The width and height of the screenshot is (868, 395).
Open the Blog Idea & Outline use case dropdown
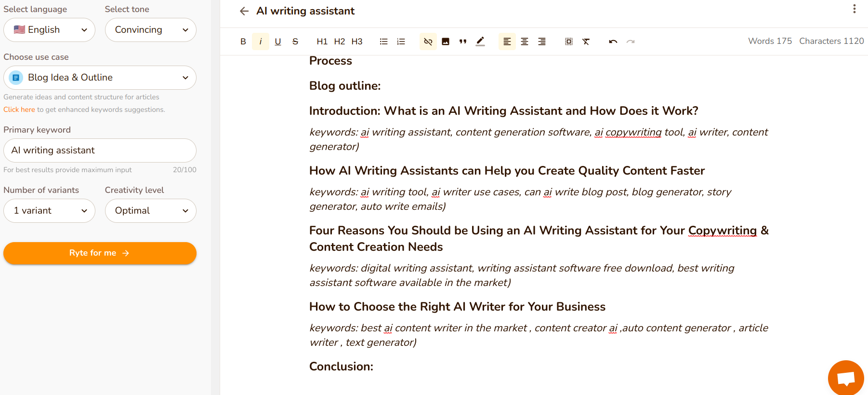tap(100, 78)
